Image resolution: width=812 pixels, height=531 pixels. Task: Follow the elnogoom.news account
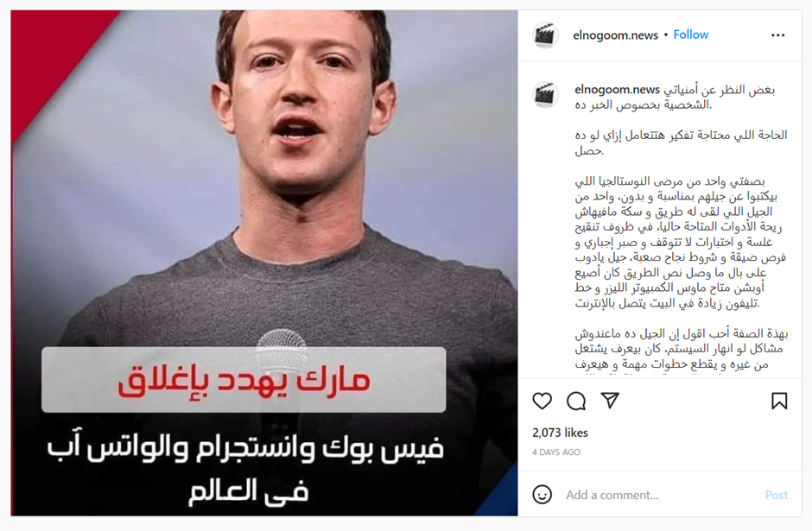point(691,35)
